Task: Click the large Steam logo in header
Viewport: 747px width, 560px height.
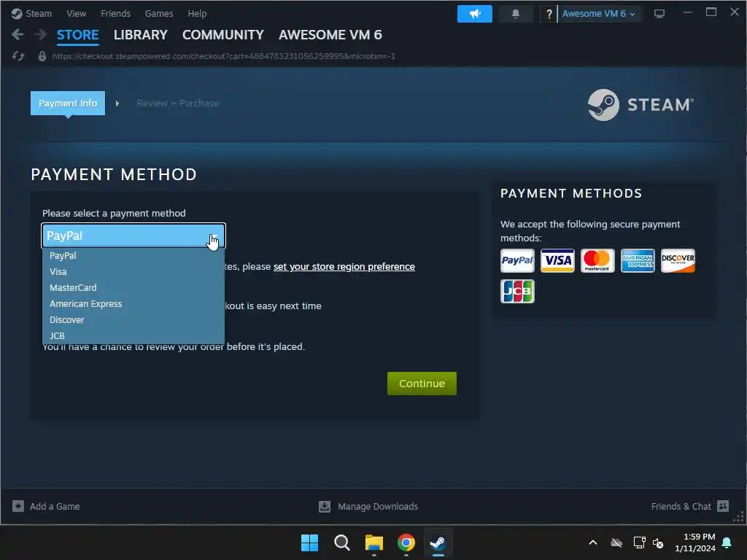Action: click(640, 105)
